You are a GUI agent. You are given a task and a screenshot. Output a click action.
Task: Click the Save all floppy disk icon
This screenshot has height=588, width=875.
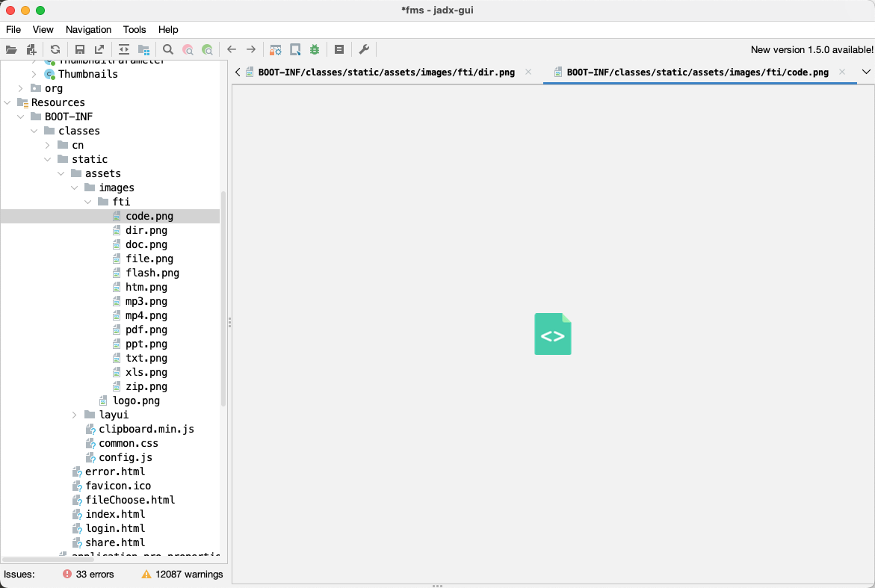pos(80,49)
